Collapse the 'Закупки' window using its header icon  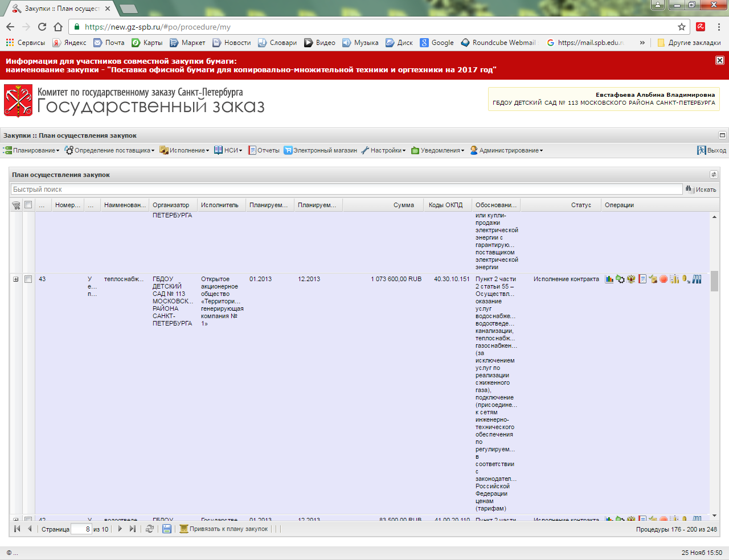pyautogui.click(x=722, y=135)
